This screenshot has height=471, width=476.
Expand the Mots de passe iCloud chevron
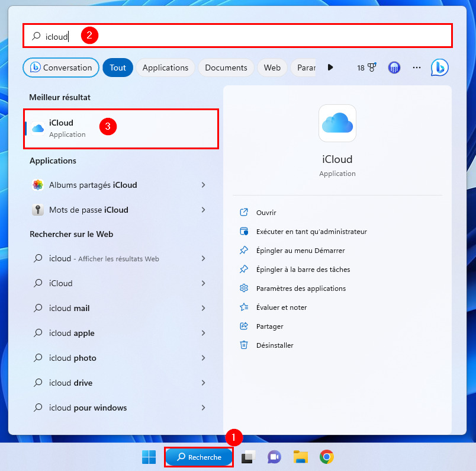point(204,210)
